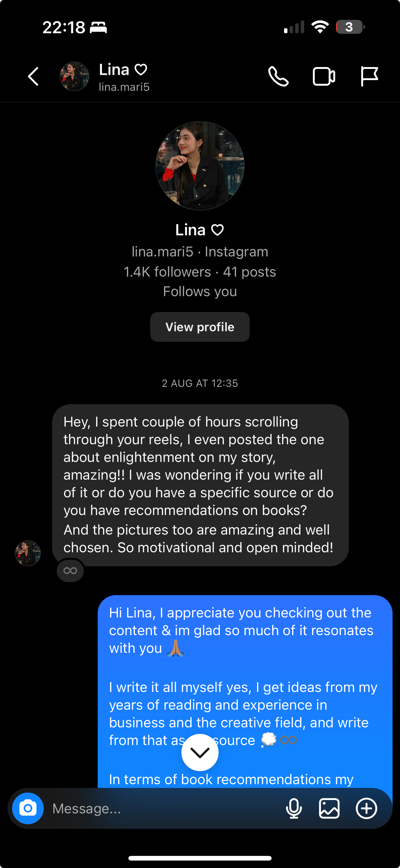Screen dimensions: 400x868
Task: Tap the plus icon for more options
Action: pos(366,808)
